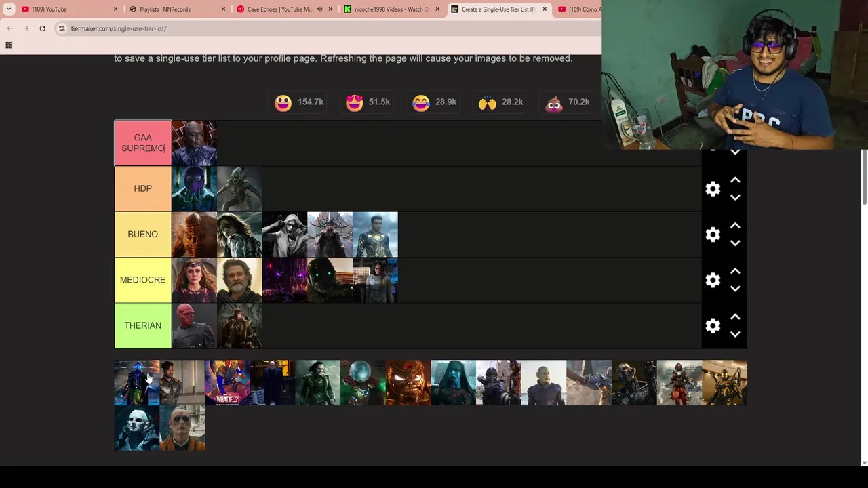Image resolution: width=868 pixels, height=488 pixels.
Task: Select Ego bearded man in MEDIOCRE row
Action: [239, 280]
